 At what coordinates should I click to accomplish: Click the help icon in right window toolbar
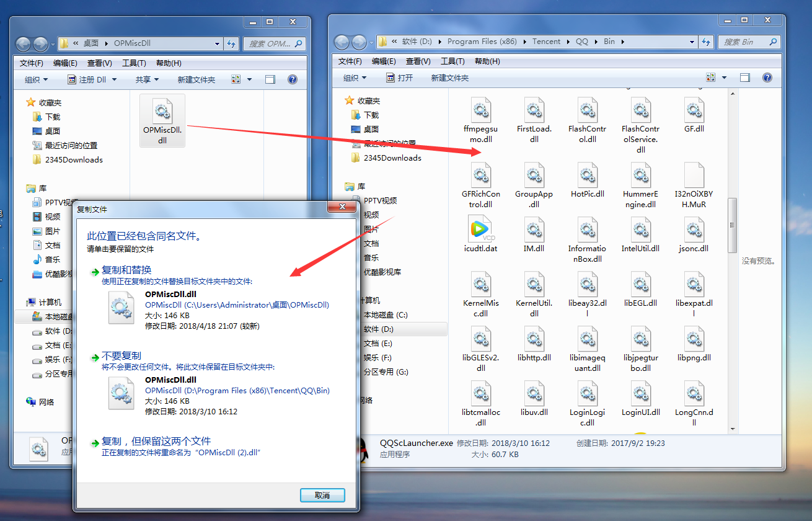[767, 78]
